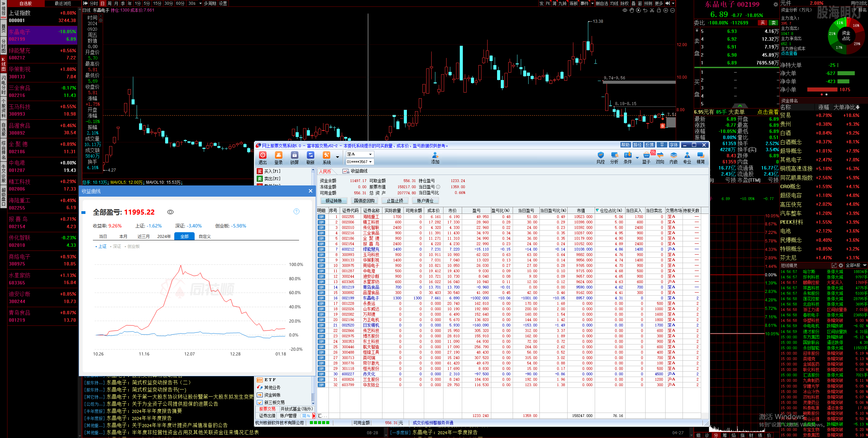The width and height of the screenshot is (868, 438).
Task: Click the 国债逆回购 button
Action: [364, 201]
